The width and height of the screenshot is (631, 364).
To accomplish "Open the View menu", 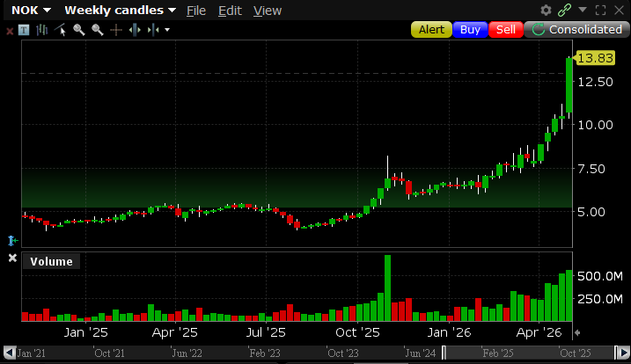I will 268,11.
